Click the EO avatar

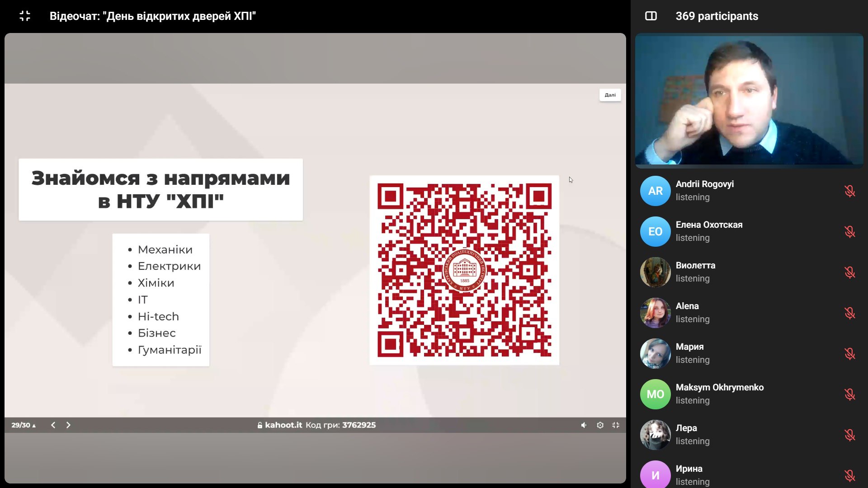655,231
